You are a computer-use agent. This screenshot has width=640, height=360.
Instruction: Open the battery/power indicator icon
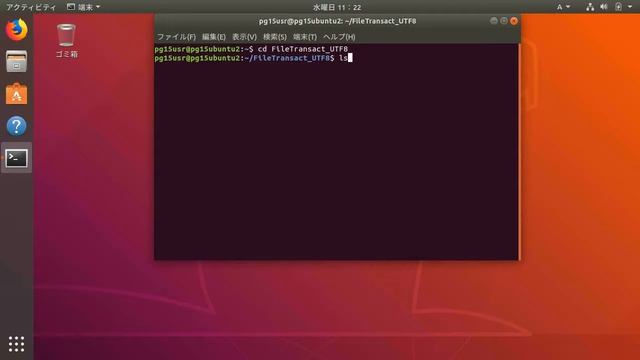tap(618, 7)
